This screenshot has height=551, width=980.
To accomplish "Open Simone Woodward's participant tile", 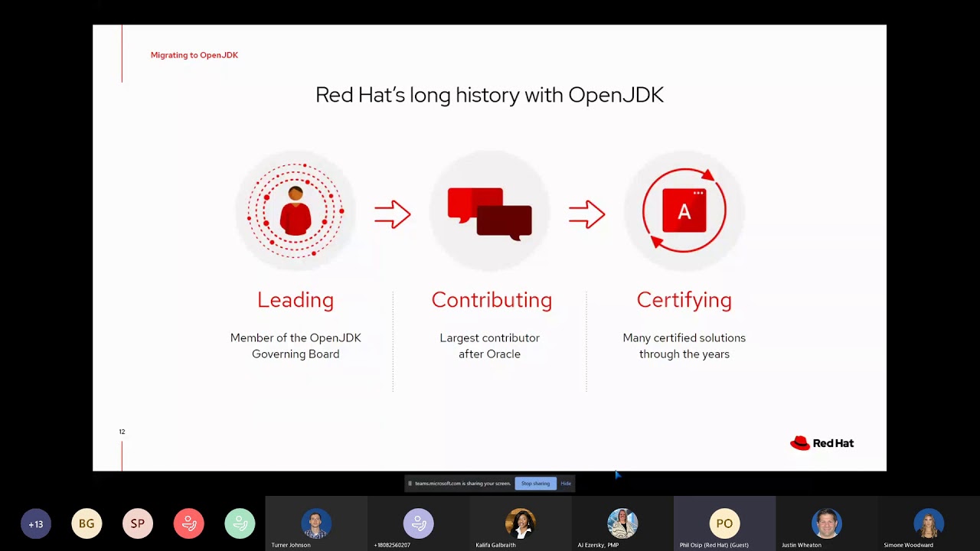I will pos(929,523).
